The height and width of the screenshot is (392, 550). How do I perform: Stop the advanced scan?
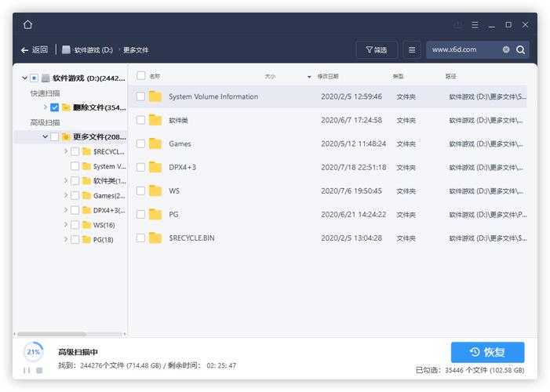click(x=39, y=370)
